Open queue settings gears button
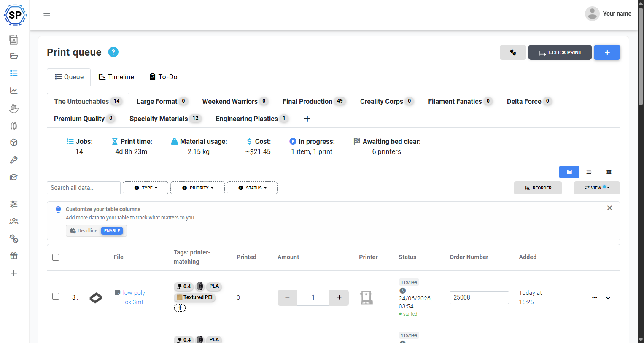 click(x=513, y=52)
